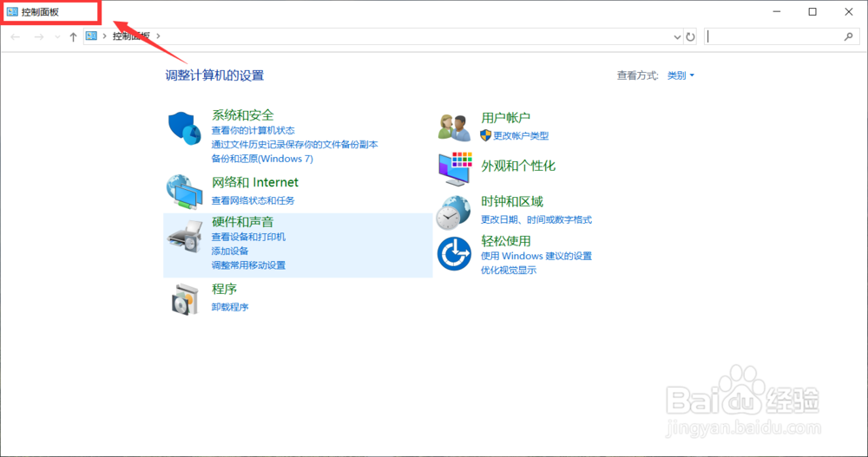Open Appearance and Personalization monitor icon
The height and width of the screenshot is (457, 868).
point(455,169)
